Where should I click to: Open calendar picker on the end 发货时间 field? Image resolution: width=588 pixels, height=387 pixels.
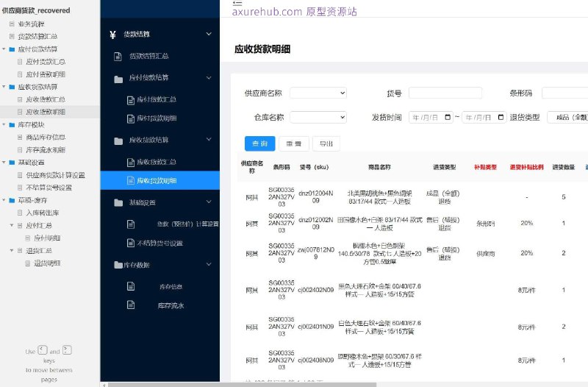pos(501,117)
